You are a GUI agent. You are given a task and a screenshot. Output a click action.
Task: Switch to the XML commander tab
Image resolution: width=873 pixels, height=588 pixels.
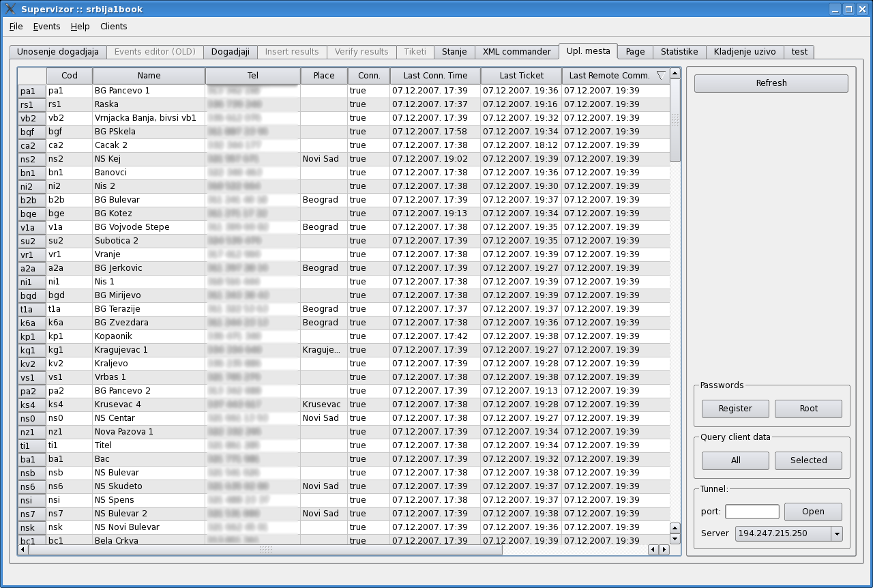516,52
